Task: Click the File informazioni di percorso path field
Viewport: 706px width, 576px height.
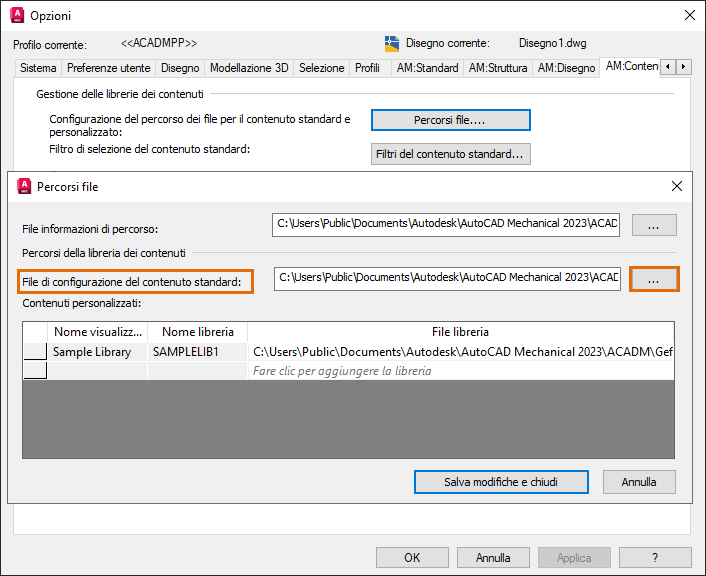Action: (446, 225)
